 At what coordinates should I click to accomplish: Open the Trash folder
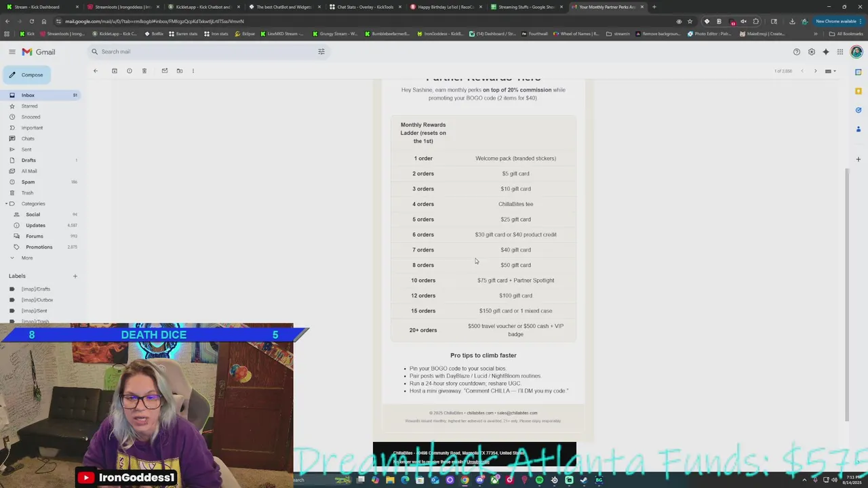click(x=40, y=192)
